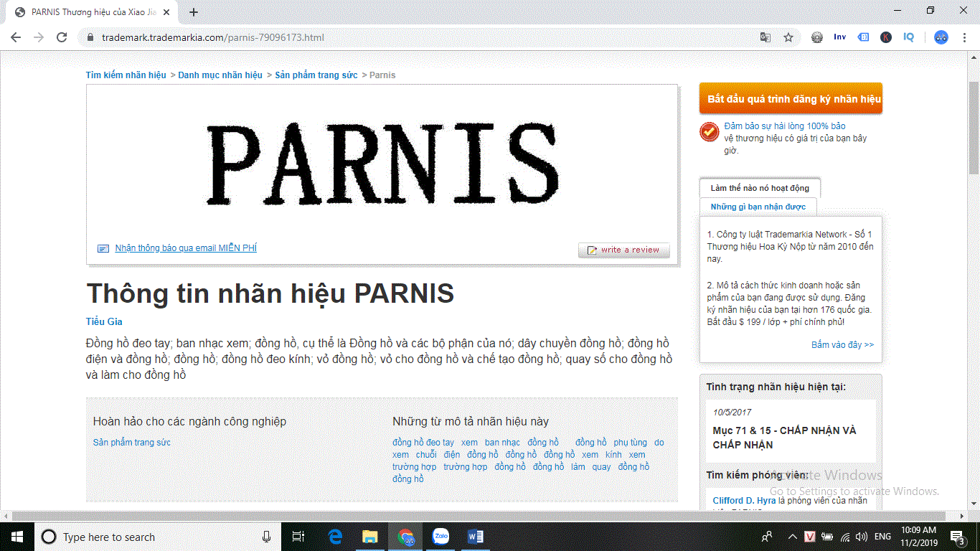Screen dimensions: 980x551
Task: Click the 'chuỗi' keyword link
Action: coord(426,455)
